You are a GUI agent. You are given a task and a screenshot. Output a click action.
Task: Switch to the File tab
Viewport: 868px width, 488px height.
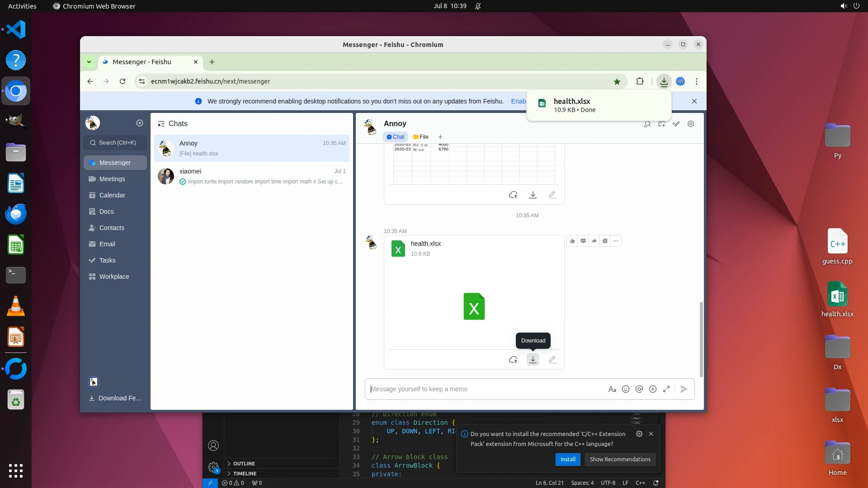[x=421, y=137]
